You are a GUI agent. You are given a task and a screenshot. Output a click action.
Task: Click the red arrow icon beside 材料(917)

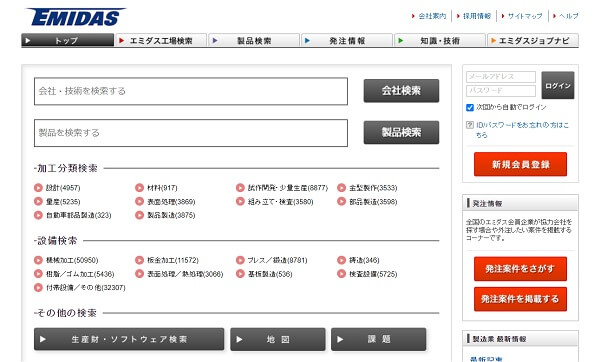139,188
